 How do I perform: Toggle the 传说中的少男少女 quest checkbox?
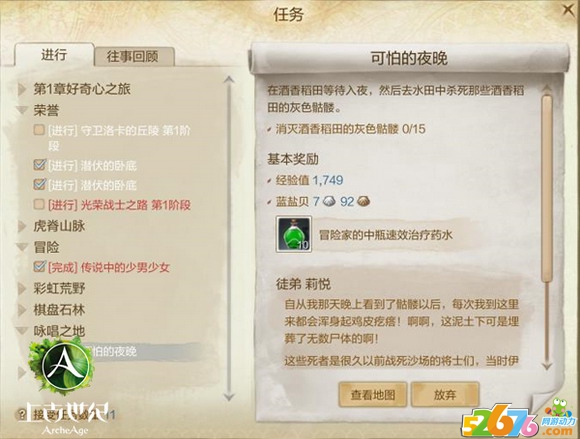click(39, 266)
